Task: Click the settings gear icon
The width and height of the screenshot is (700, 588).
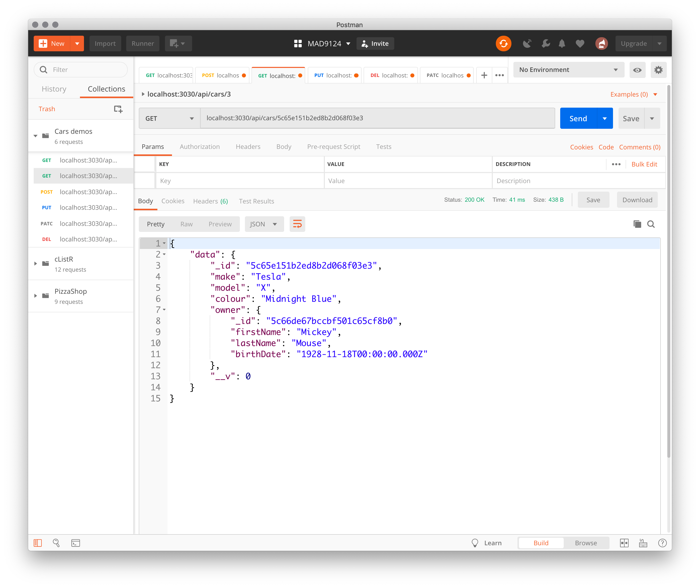Action: pyautogui.click(x=659, y=69)
